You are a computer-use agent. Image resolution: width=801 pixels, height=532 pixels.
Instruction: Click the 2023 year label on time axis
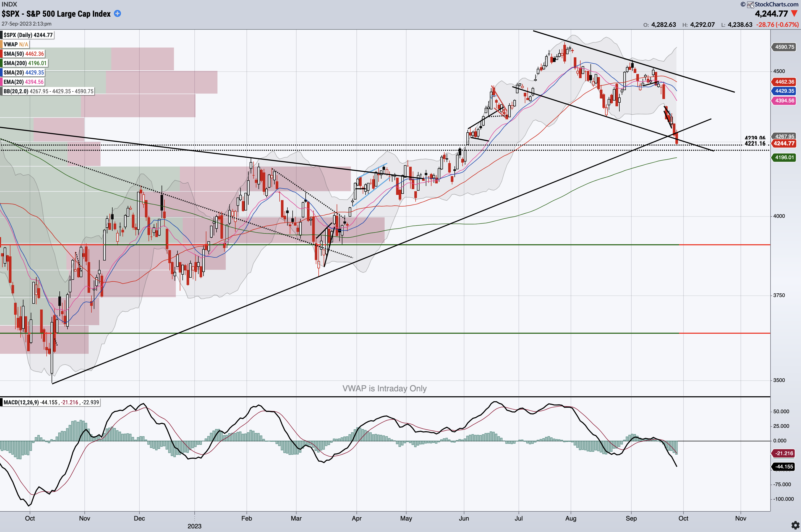click(x=194, y=526)
